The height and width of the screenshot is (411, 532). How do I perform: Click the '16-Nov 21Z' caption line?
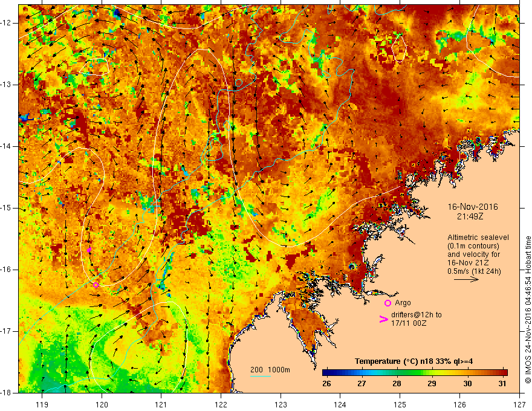466,263
